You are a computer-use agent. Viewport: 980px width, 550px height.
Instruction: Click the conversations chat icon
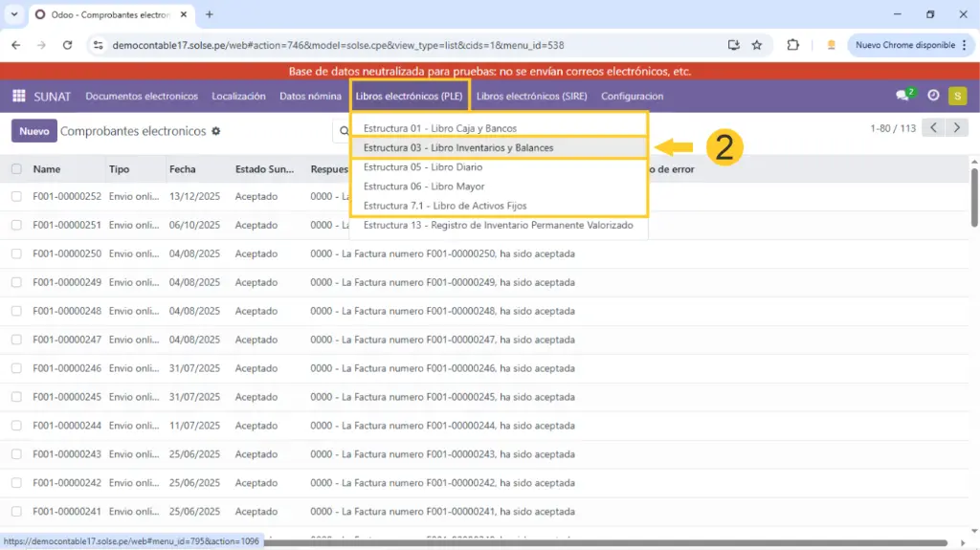tap(902, 96)
